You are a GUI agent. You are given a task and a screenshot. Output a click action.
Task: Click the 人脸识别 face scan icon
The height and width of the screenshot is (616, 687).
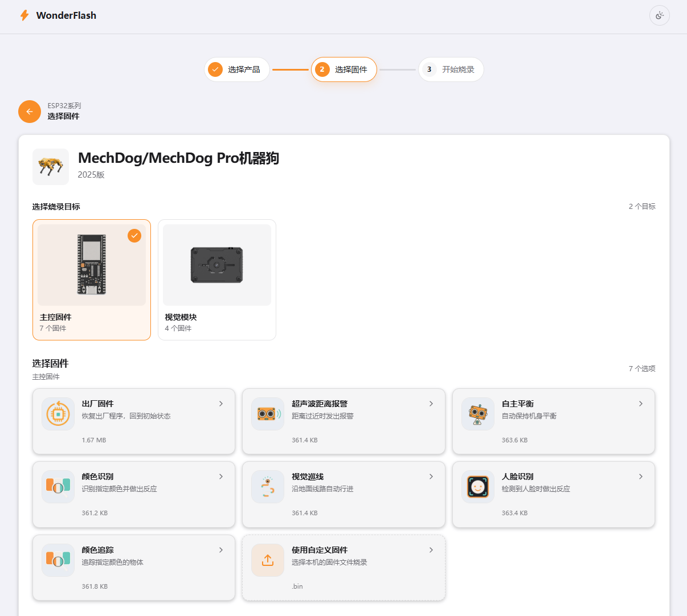point(478,487)
